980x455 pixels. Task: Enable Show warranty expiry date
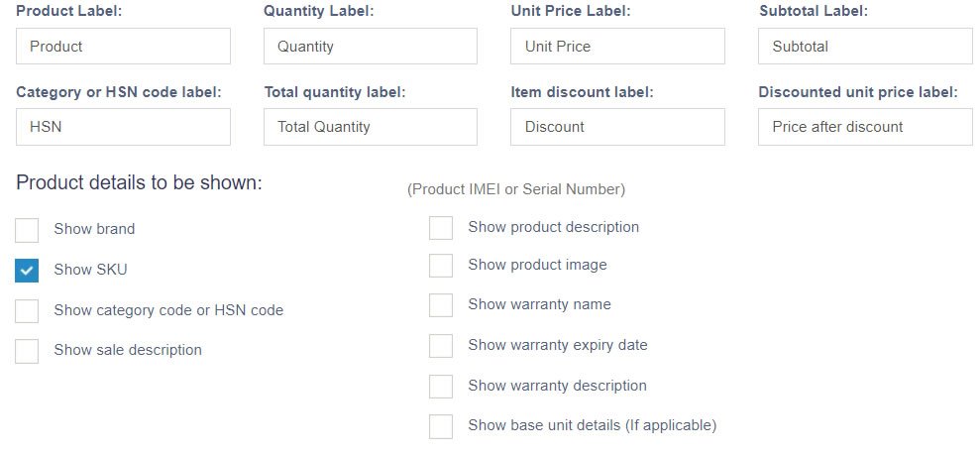[441, 346]
